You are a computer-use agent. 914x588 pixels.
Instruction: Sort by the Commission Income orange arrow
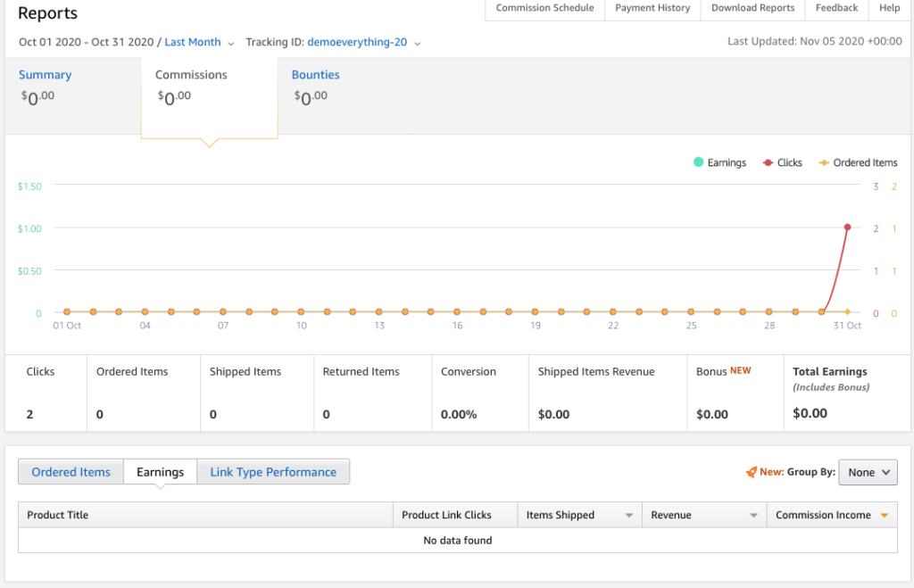885,515
